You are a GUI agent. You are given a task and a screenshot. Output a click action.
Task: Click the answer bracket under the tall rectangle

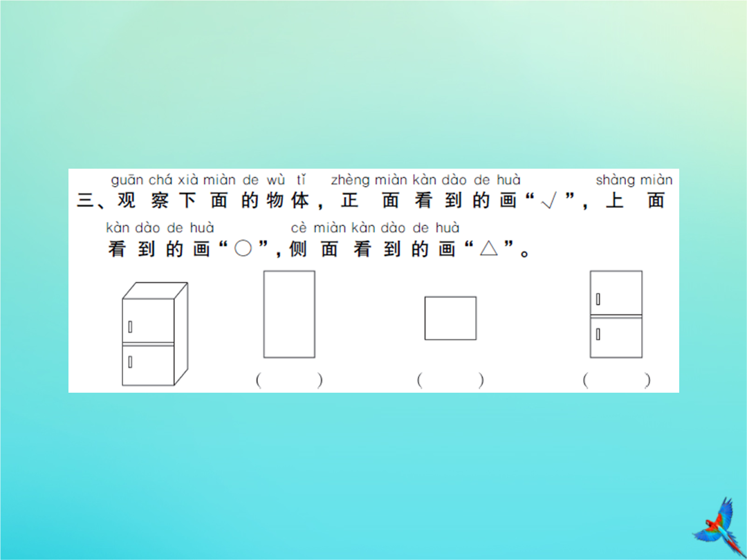pyautogui.click(x=288, y=380)
